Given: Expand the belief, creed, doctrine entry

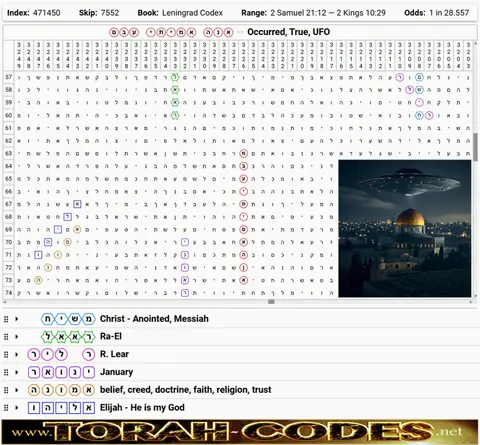Looking at the screenshot, I should pos(16,390).
